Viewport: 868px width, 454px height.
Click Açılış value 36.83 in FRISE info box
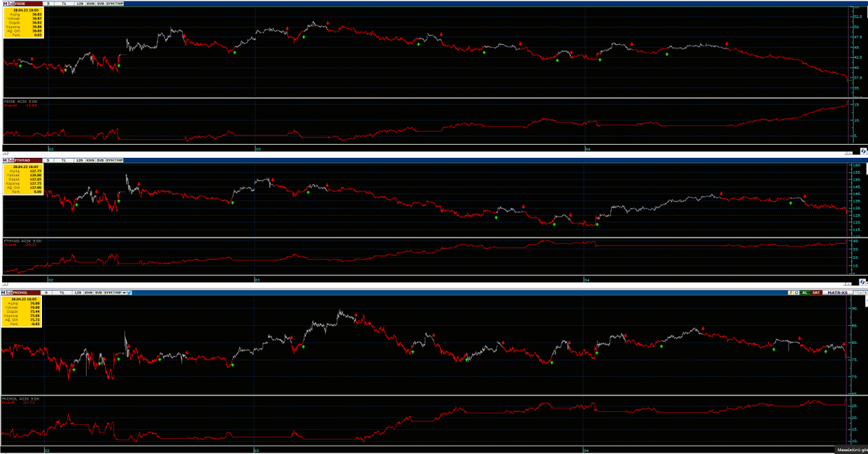[x=37, y=14]
